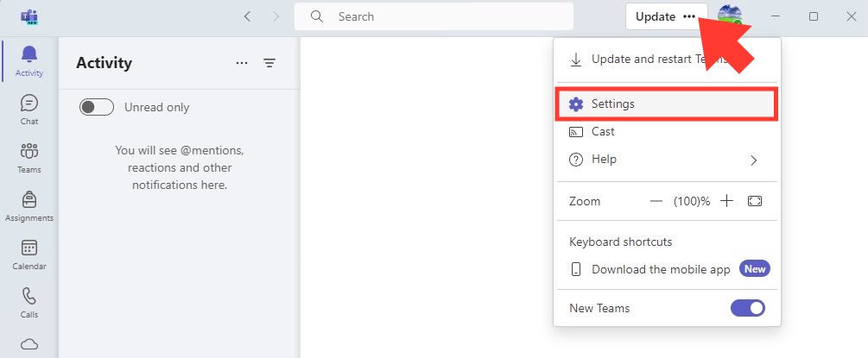This screenshot has width=868, height=358.
Task: Click the search magnifier icon
Action: [x=317, y=16]
